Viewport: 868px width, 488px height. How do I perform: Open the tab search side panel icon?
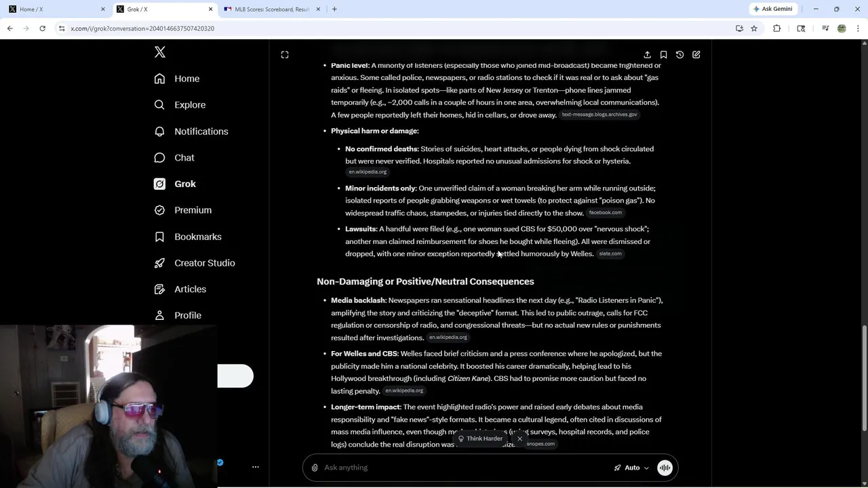(801, 28)
